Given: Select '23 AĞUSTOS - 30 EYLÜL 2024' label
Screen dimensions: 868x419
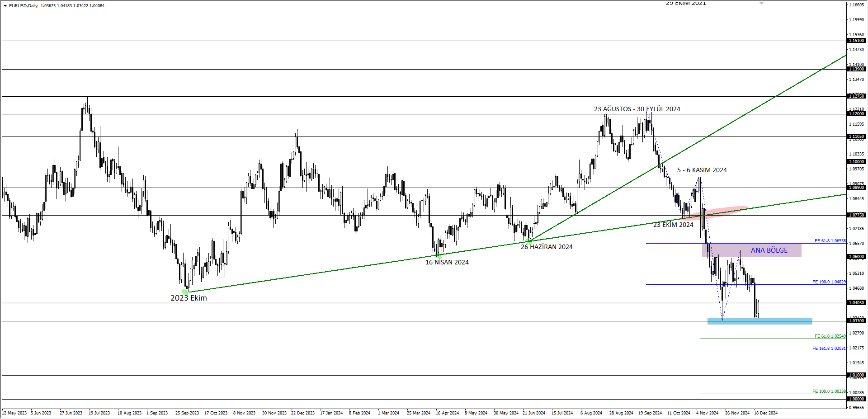Looking at the screenshot, I should click(637, 109).
